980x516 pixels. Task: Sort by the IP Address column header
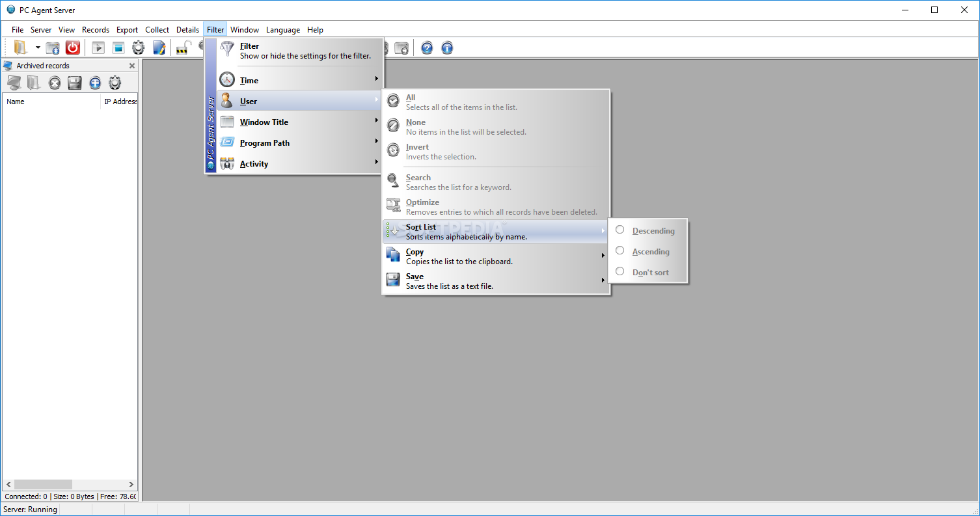point(119,102)
